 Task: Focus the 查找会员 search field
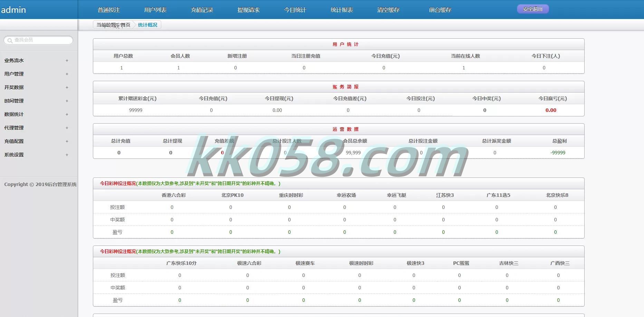(x=38, y=40)
